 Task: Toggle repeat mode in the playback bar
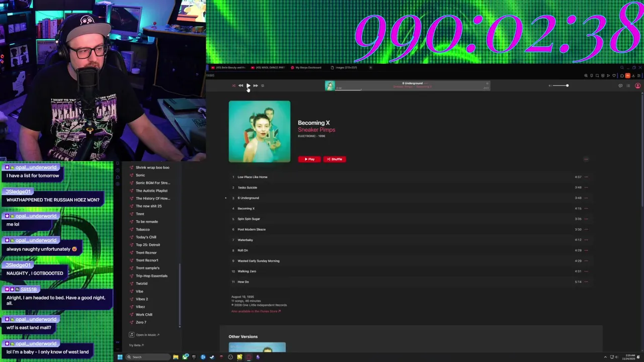(x=262, y=85)
